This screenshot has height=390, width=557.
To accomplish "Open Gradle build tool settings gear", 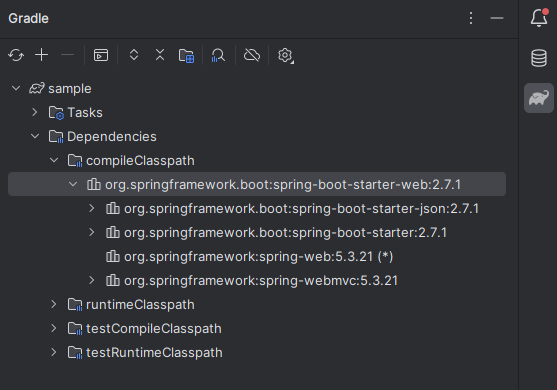I will pyautogui.click(x=286, y=55).
